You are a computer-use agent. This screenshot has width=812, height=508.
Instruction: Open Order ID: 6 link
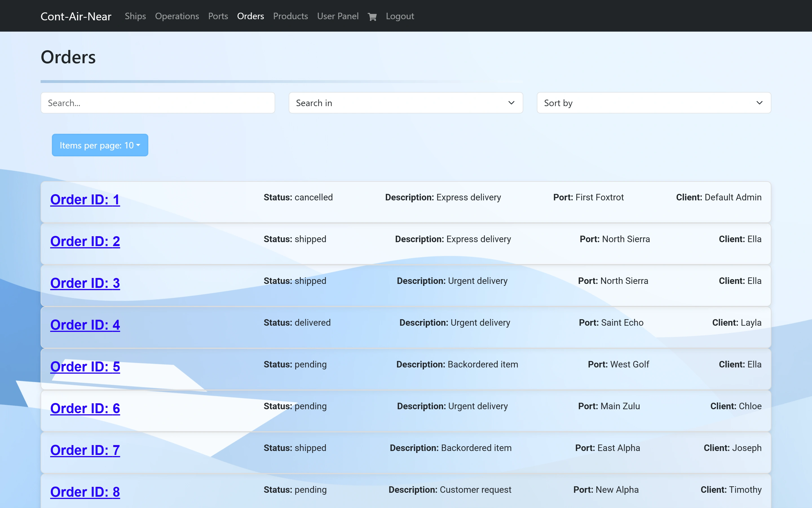point(85,408)
